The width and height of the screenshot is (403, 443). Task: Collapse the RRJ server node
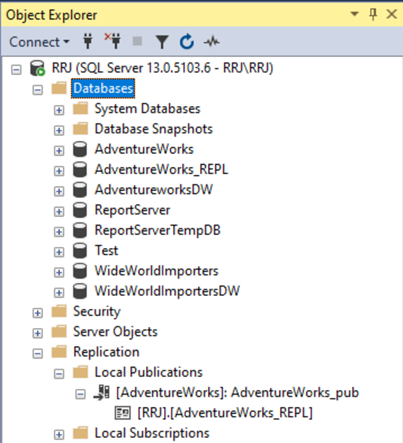click(16, 69)
